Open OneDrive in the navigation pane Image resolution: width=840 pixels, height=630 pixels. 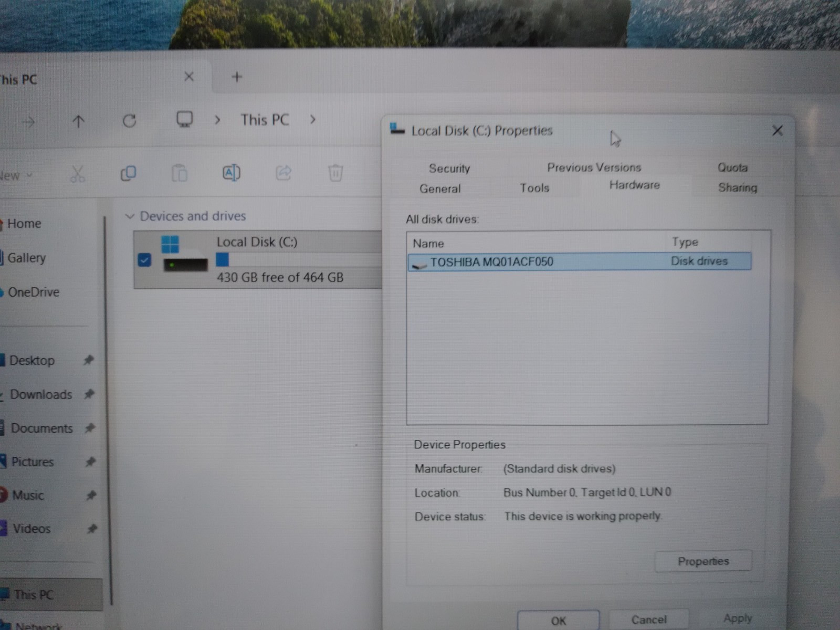[33, 292]
